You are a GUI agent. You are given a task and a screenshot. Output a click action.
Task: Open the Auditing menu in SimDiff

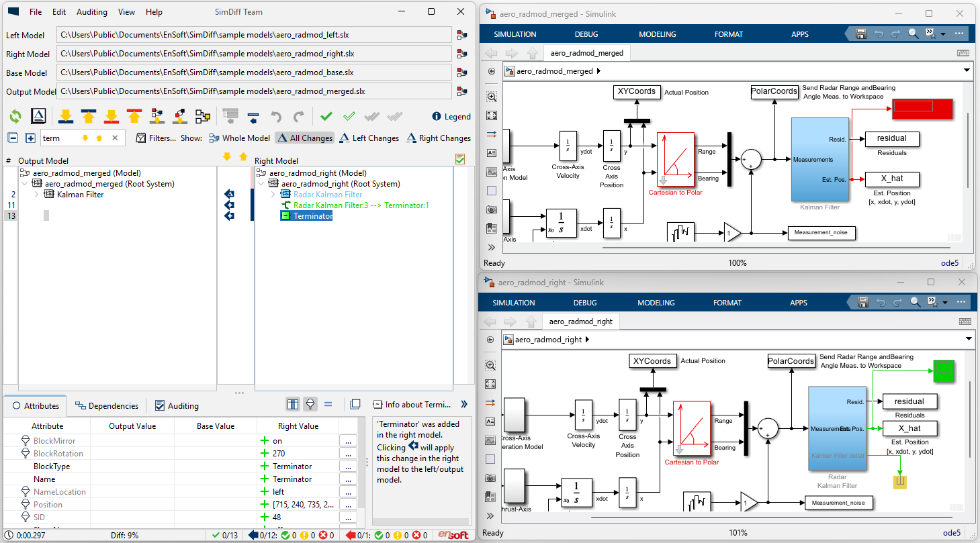pos(92,12)
